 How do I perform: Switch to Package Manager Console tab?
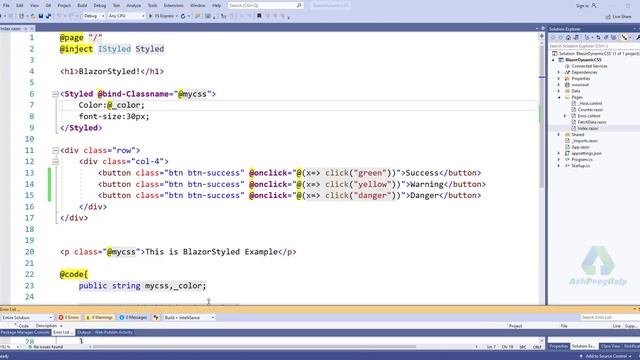coord(25,332)
